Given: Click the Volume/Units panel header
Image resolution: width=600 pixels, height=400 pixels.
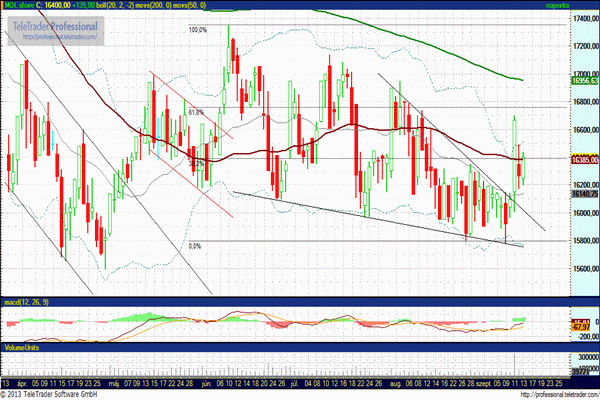Looking at the screenshot, I should (24, 345).
